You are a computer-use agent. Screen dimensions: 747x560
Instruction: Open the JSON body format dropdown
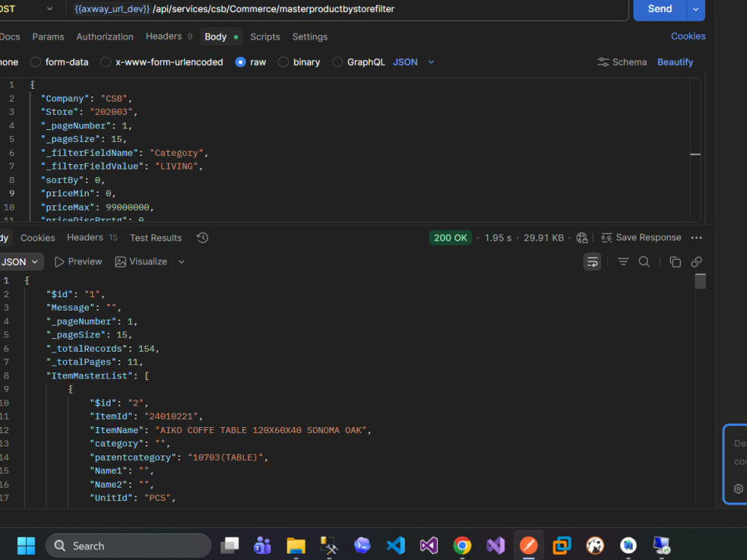414,62
